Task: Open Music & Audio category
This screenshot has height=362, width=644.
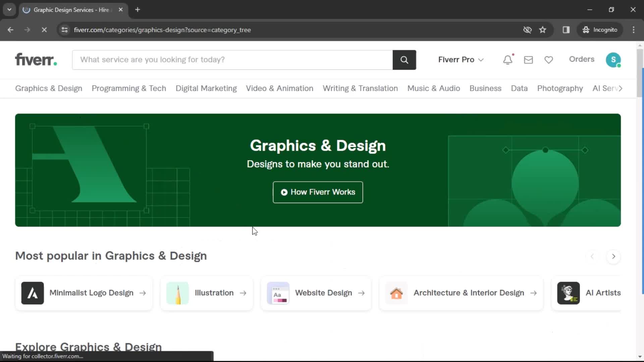Action: (x=433, y=88)
